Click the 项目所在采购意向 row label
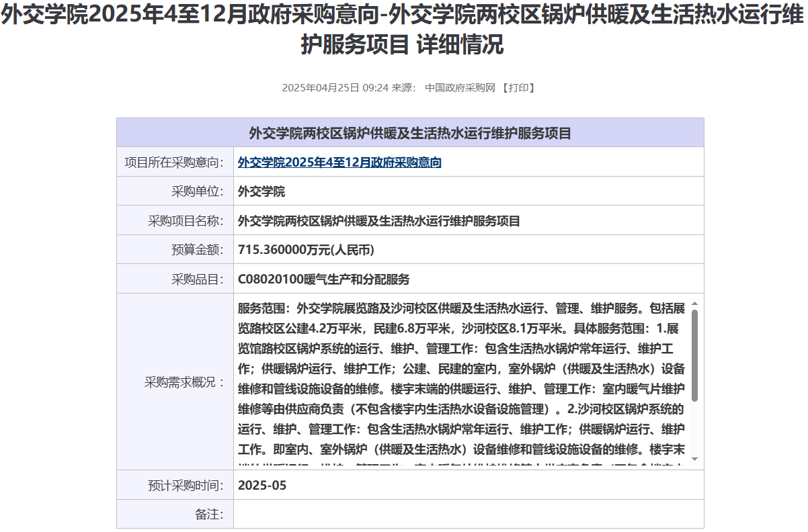This screenshot has width=808, height=532. 173,163
